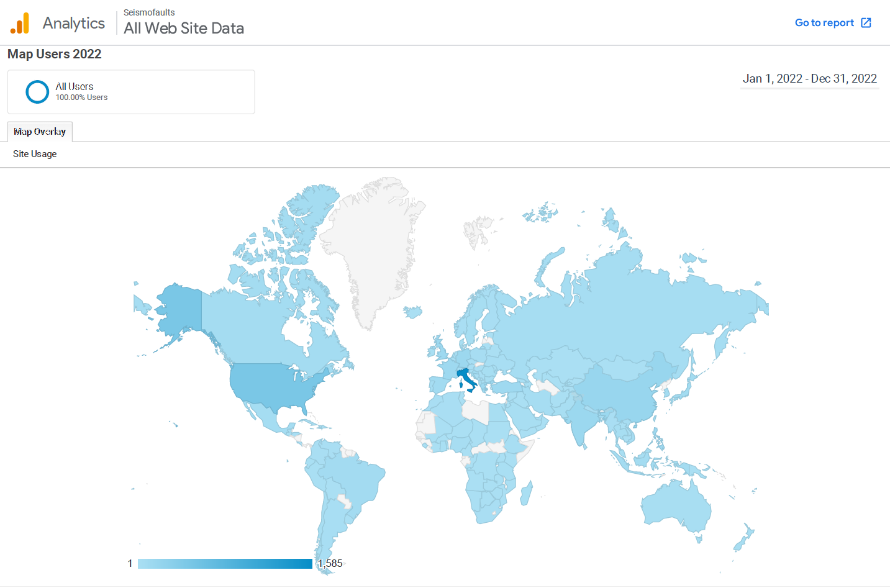Click the Google Analytics logo icon

tap(19, 22)
